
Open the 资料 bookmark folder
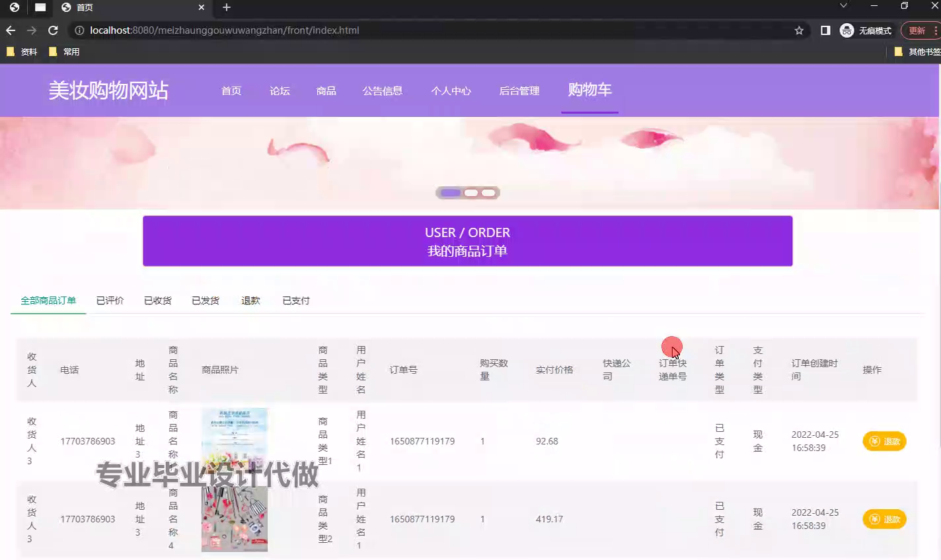click(x=22, y=52)
